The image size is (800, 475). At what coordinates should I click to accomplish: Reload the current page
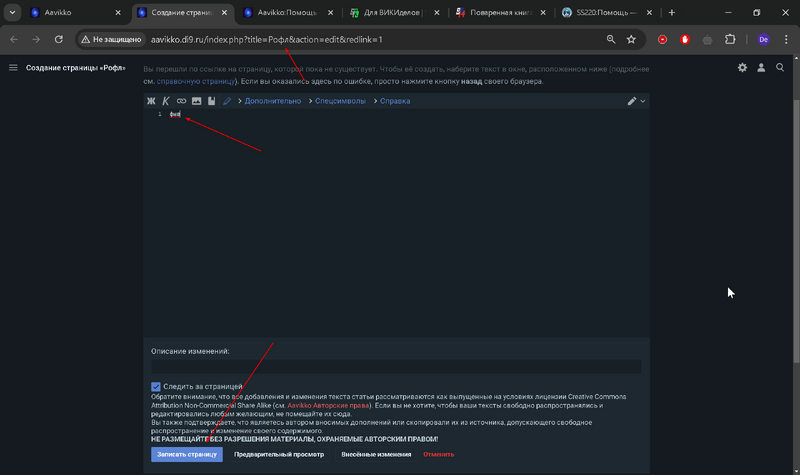59,39
